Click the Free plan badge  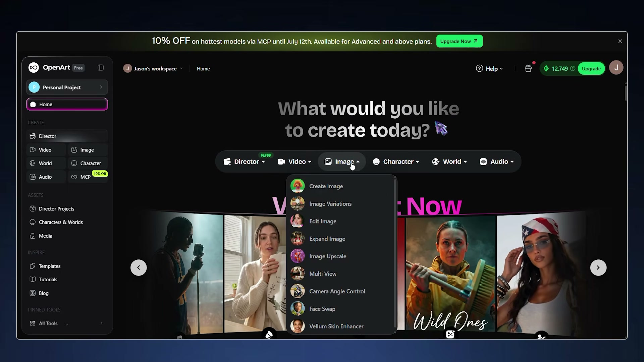tap(78, 68)
